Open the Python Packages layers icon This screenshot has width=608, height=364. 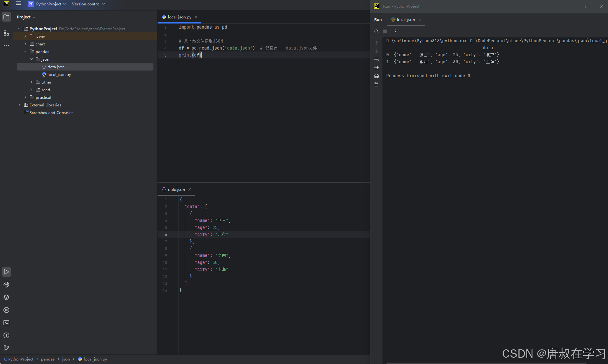click(x=6, y=297)
